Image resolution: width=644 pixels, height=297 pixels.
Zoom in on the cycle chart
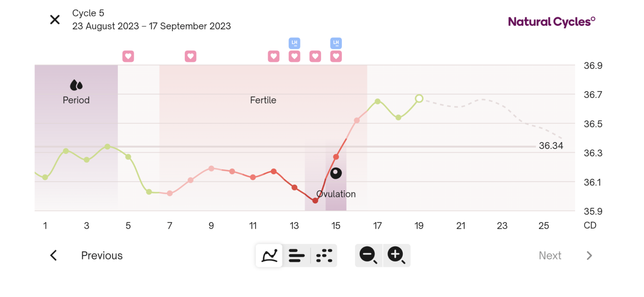click(x=396, y=255)
